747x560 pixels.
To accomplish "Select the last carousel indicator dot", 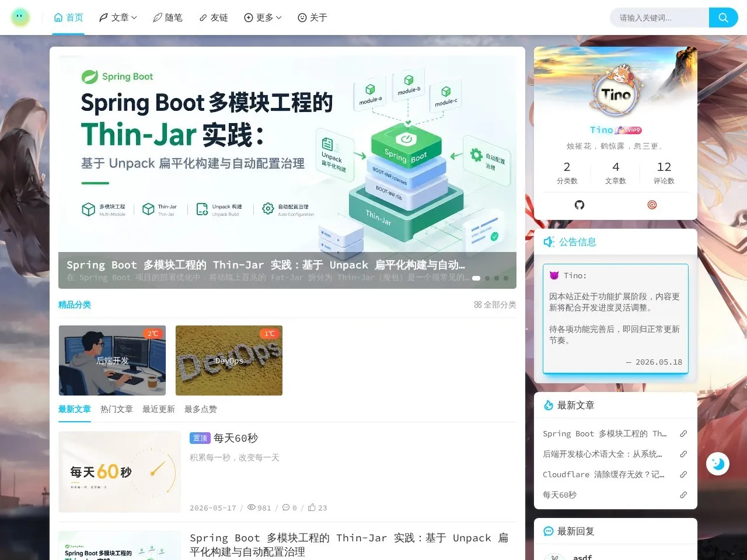I will 506,278.
